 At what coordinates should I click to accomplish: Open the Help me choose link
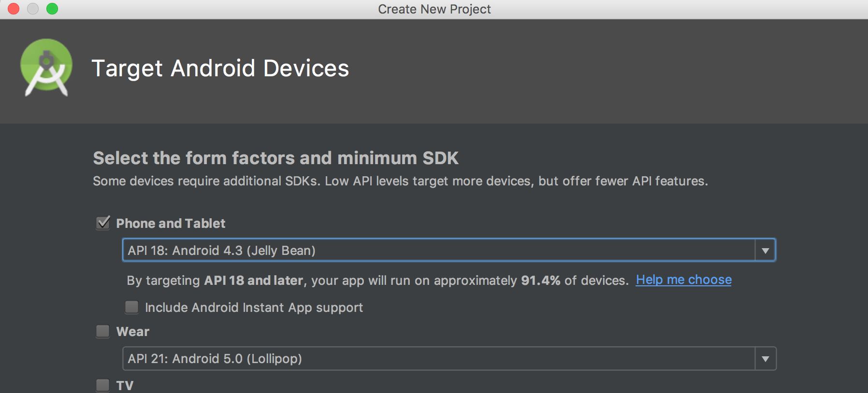pos(683,280)
